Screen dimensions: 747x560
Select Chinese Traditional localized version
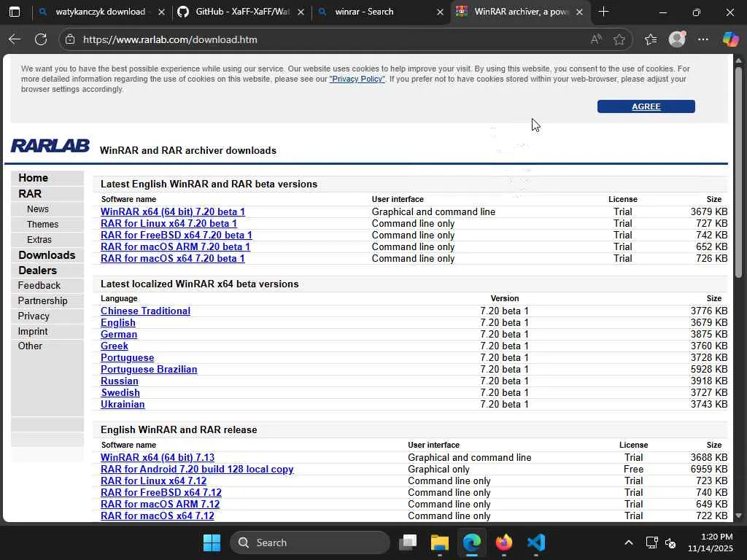[x=145, y=311]
